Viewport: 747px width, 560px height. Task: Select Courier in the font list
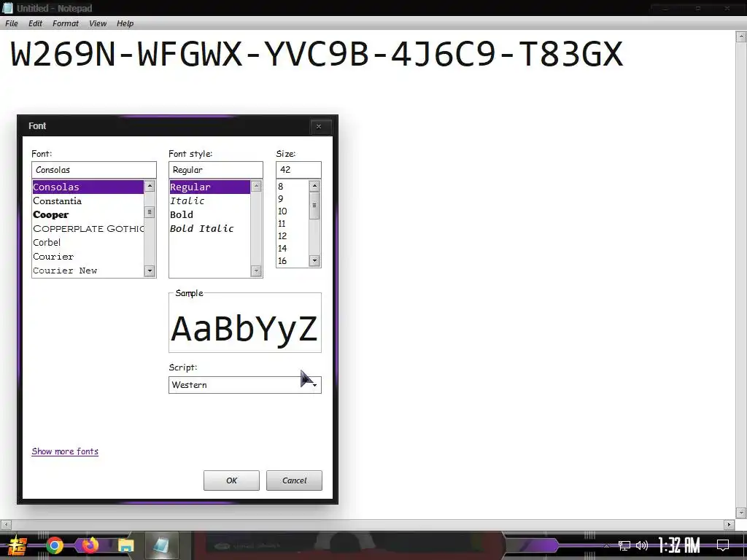[88, 256]
